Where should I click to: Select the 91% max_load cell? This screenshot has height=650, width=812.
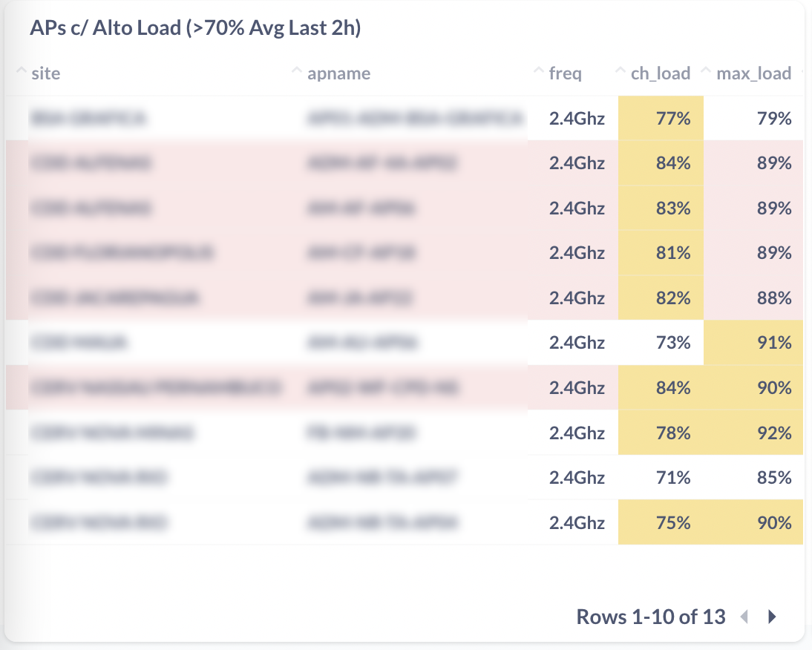753,343
